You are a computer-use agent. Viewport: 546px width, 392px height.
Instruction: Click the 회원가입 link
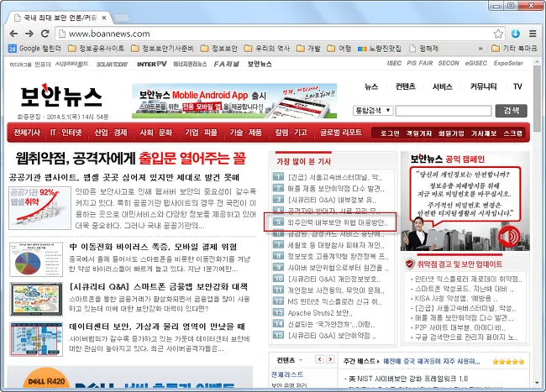tap(451, 133)
